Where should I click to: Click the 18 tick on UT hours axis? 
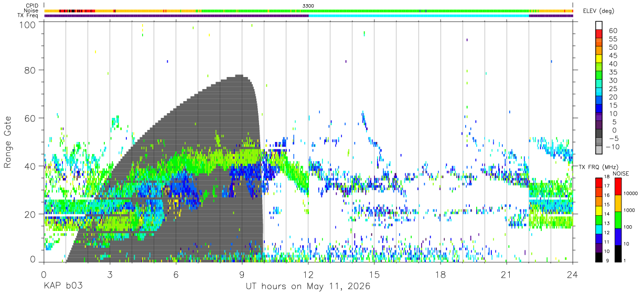[441, 274]
